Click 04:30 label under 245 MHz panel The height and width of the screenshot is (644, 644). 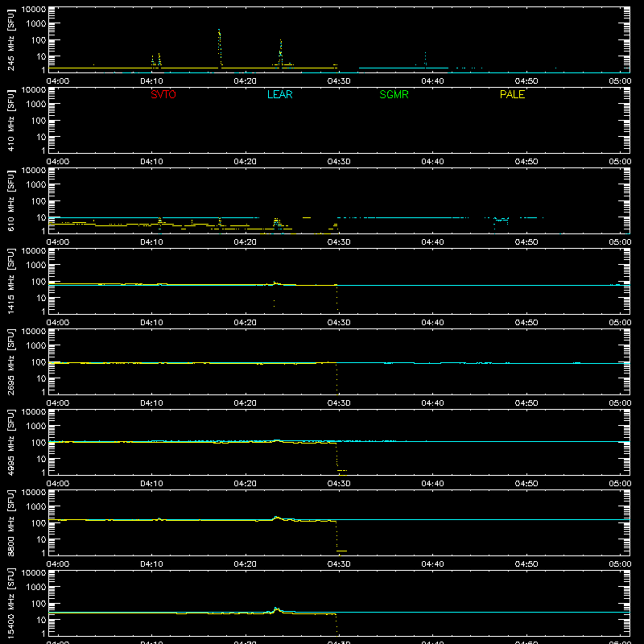tap(339, 81)
